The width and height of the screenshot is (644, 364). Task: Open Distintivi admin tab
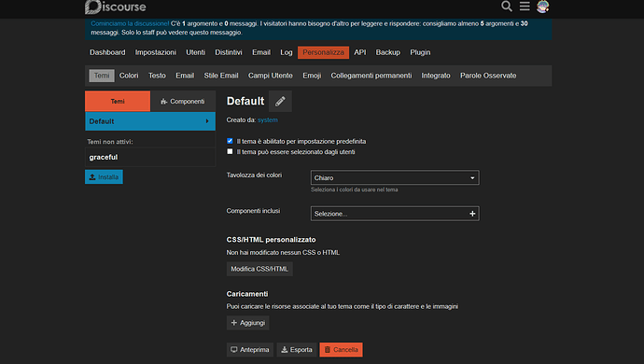[x=229, y=52]
